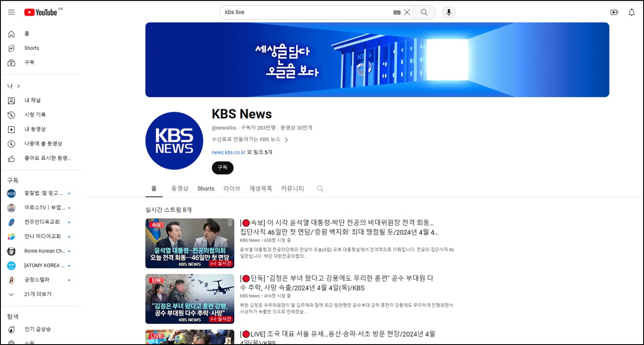Switch to the 재생목록 tab
Screen dimensions: 644x345
pos(261,188)
